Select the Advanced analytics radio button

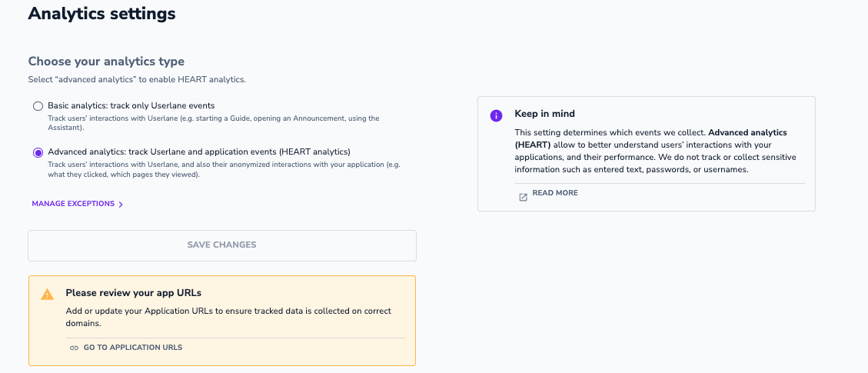pos(38,152)
